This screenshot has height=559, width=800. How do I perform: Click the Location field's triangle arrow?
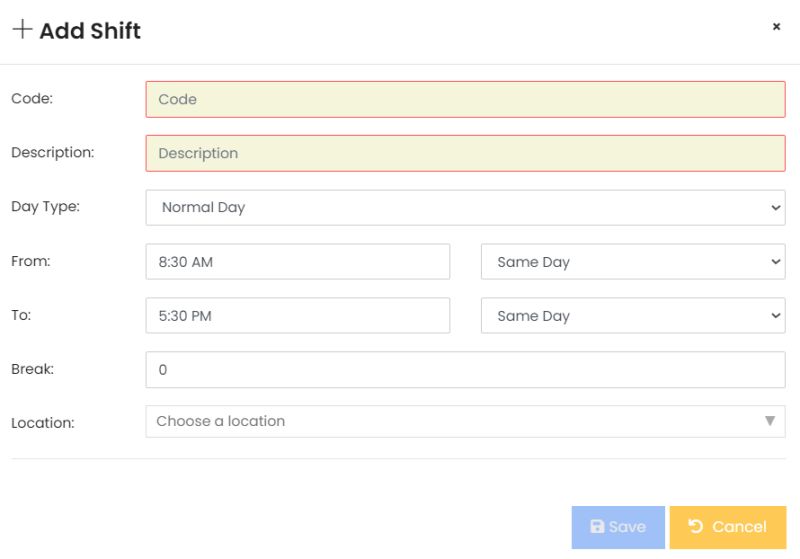(x=770, y=421)
